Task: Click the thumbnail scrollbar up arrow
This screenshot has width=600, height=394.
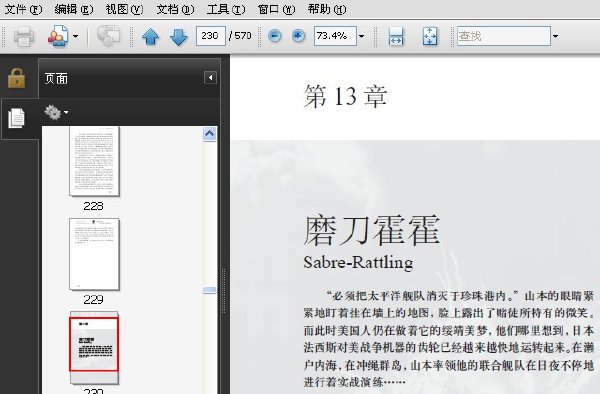Action: click(x=209, y=134)
